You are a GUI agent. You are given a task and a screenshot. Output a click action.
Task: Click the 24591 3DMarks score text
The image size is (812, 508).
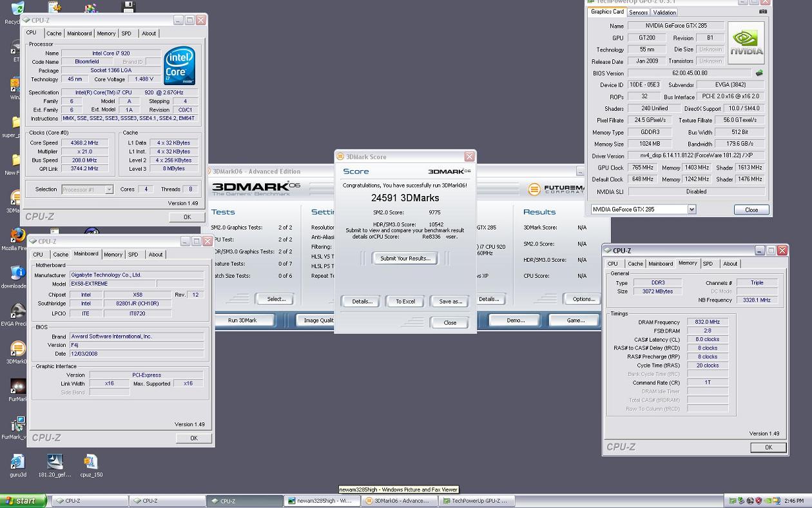point(405,198)
